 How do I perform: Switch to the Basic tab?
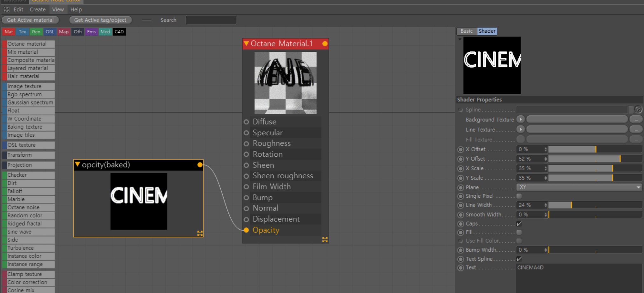click(467, 31)
